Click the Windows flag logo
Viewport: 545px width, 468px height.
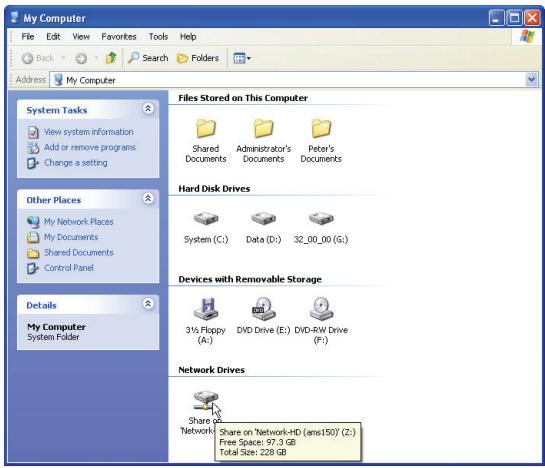coord(527,36)
